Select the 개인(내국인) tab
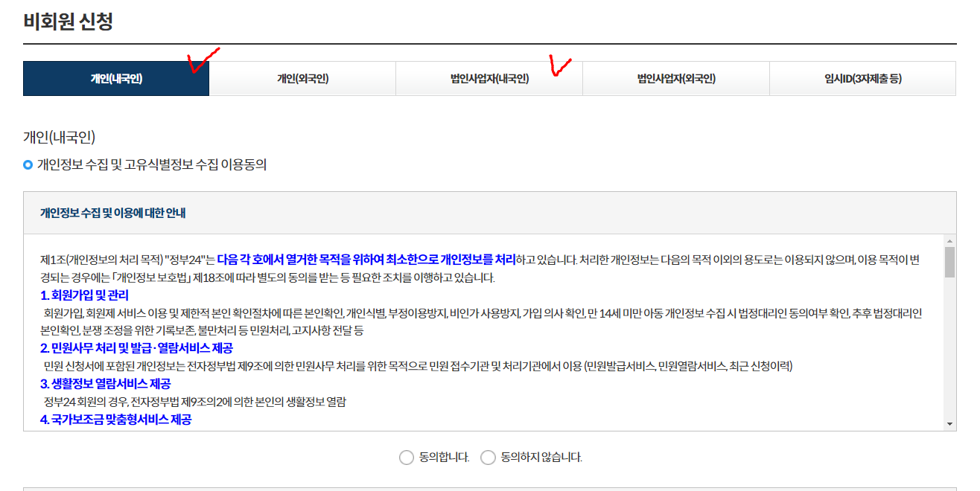Image resolution: width=980 pixels, height=491 pixels. 116,79
